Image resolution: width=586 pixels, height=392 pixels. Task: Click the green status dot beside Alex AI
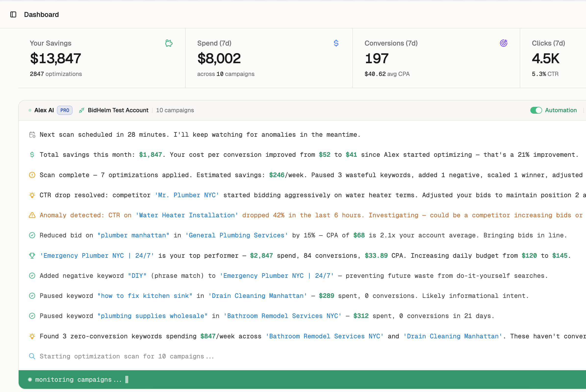[29, 110]
